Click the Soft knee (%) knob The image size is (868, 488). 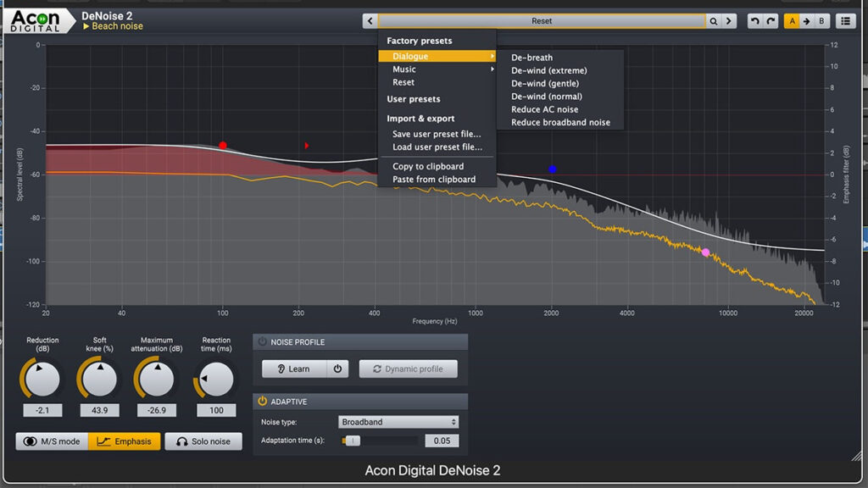tap(99, 379)
